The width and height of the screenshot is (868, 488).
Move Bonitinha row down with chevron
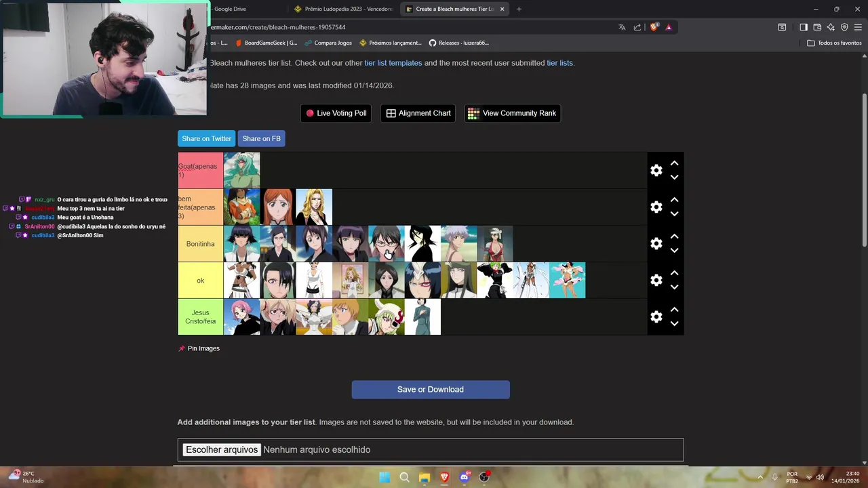pos(674,250)
